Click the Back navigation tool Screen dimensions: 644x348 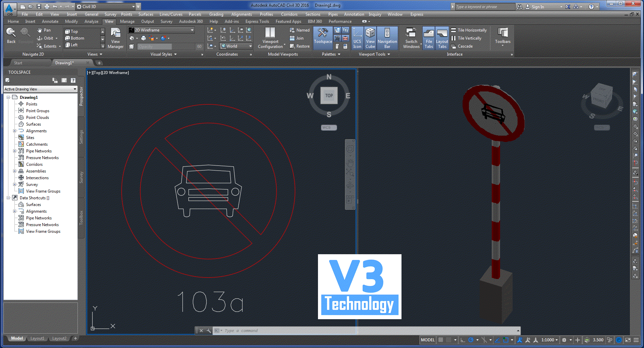click(11, 36)
